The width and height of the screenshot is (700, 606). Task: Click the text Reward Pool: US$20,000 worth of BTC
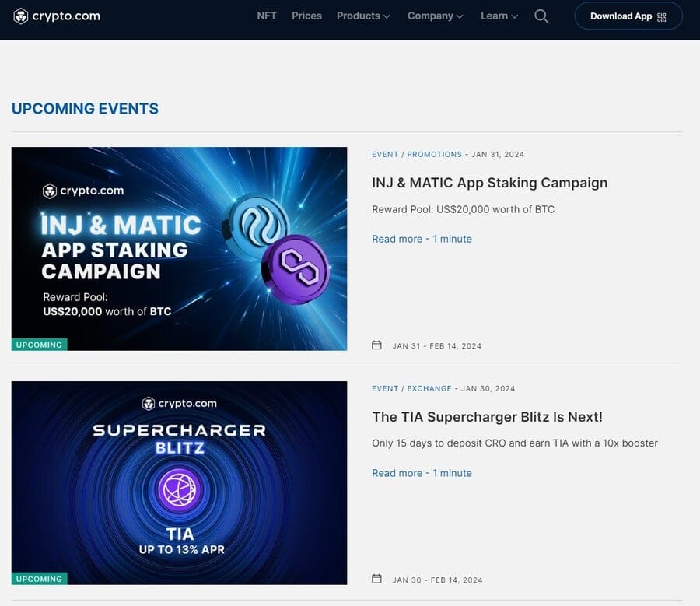(463, 209)
